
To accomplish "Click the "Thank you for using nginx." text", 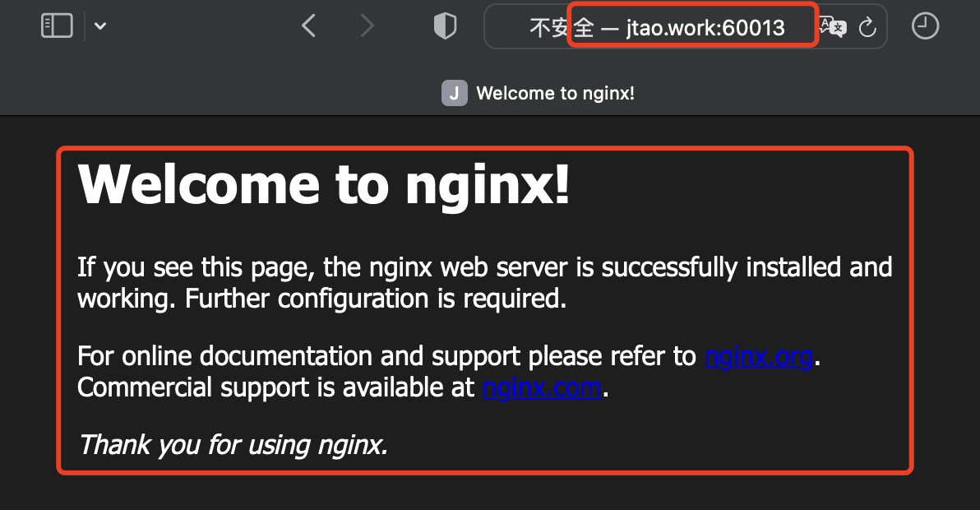I will pos(233,445).
